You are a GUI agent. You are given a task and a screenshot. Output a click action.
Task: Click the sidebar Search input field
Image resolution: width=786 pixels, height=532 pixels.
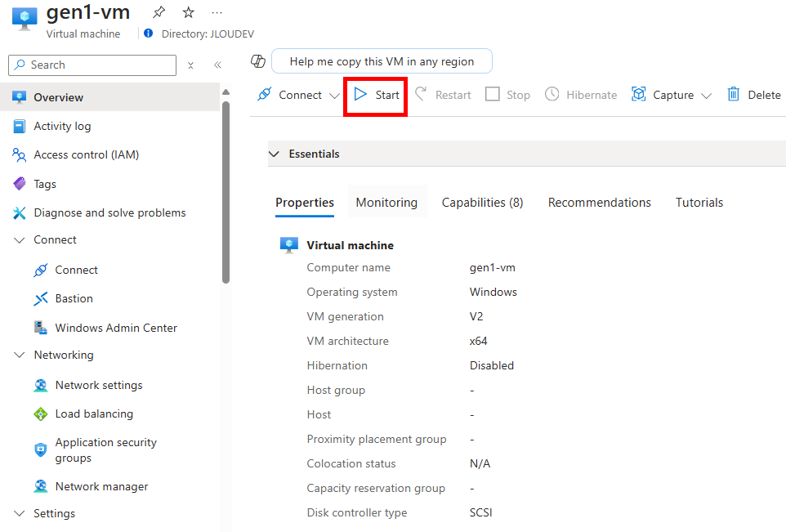pos(92,65)
